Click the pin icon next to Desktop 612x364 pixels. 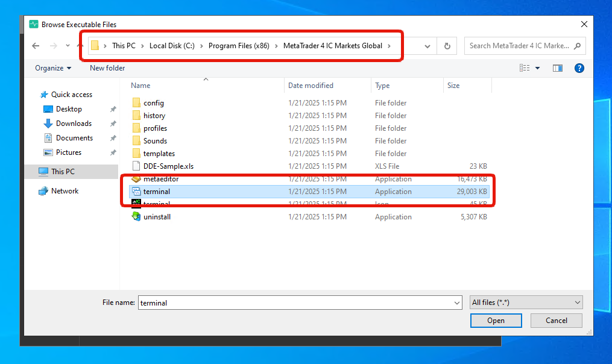click(113, 109)
